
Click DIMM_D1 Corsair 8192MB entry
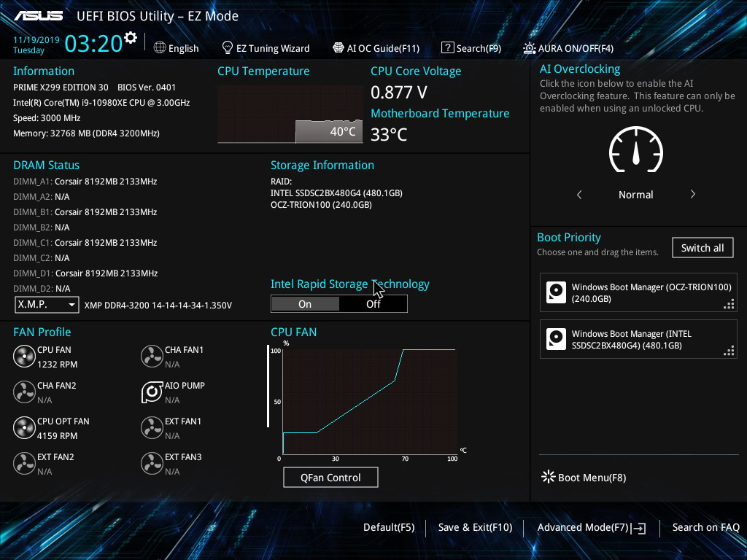tap(85, 273)
